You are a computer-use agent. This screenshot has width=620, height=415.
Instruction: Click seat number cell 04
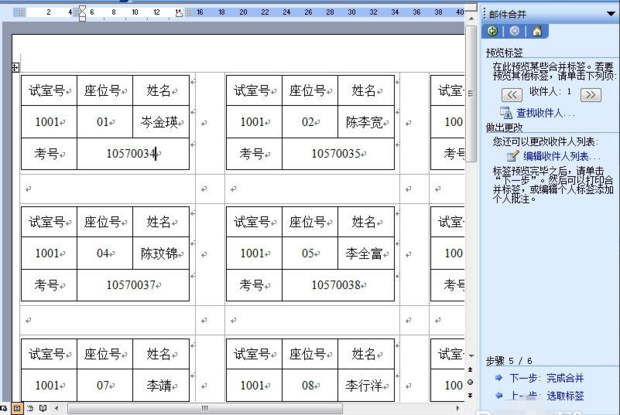(103, 253)
